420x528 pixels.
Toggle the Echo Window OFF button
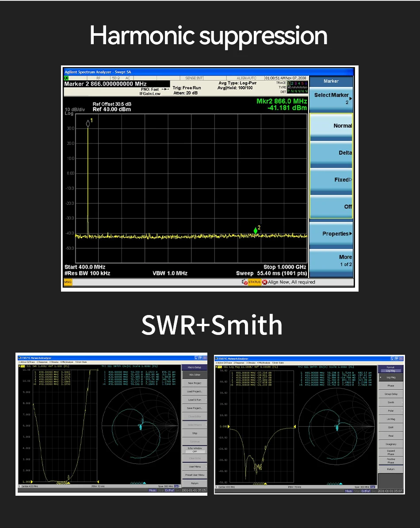(x=195, y=450)
